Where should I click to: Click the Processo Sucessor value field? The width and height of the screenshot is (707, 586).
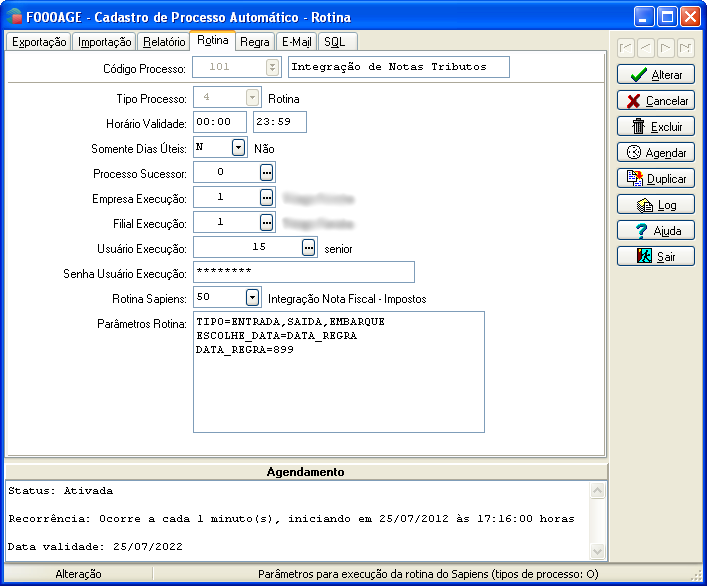(x=227, y=172)
